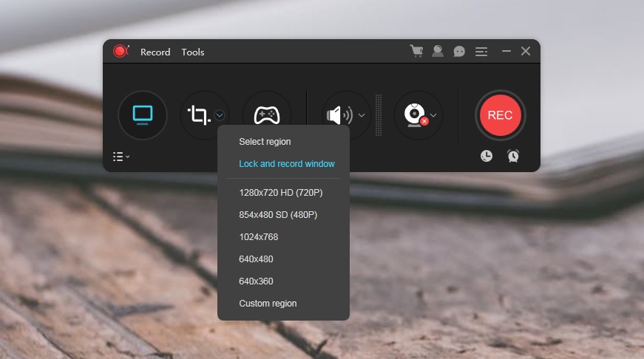The width and height of the screenshot is (644, 359).
Task: Select full screen recording mode
Action: tap(143, 115)
